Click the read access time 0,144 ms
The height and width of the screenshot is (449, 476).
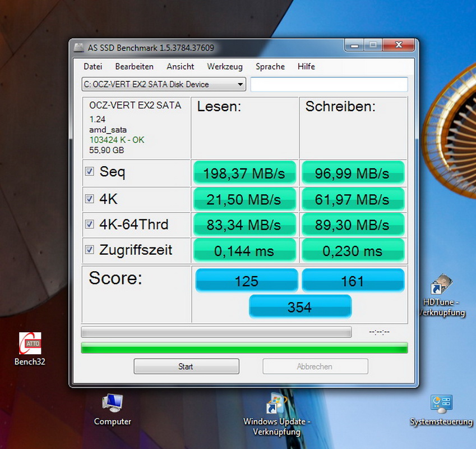click(x=244, y=251)
